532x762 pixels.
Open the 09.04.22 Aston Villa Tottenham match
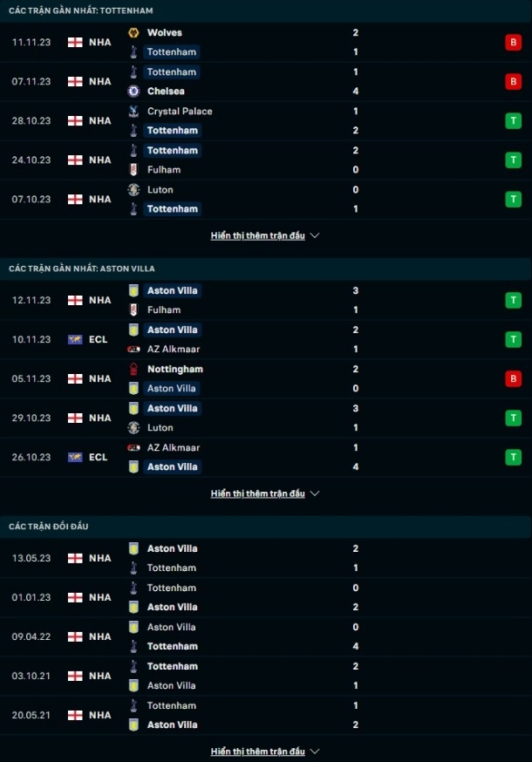point(266,636)
